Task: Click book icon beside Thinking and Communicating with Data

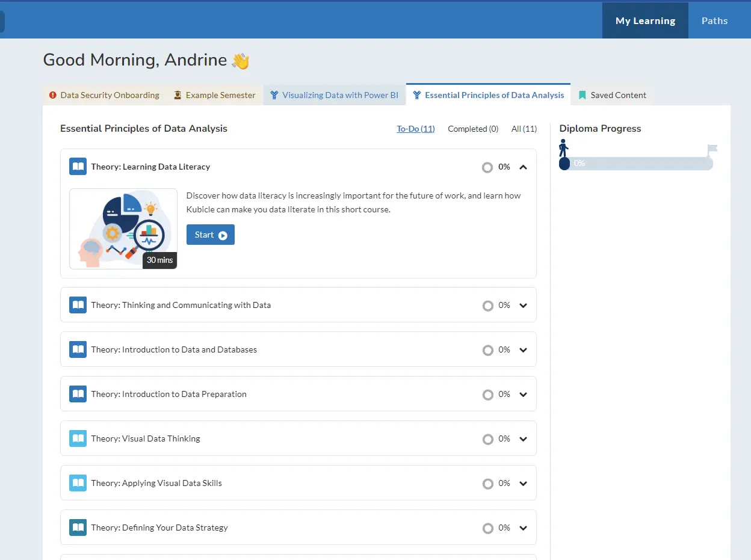Action: click(x=78, y=305)
